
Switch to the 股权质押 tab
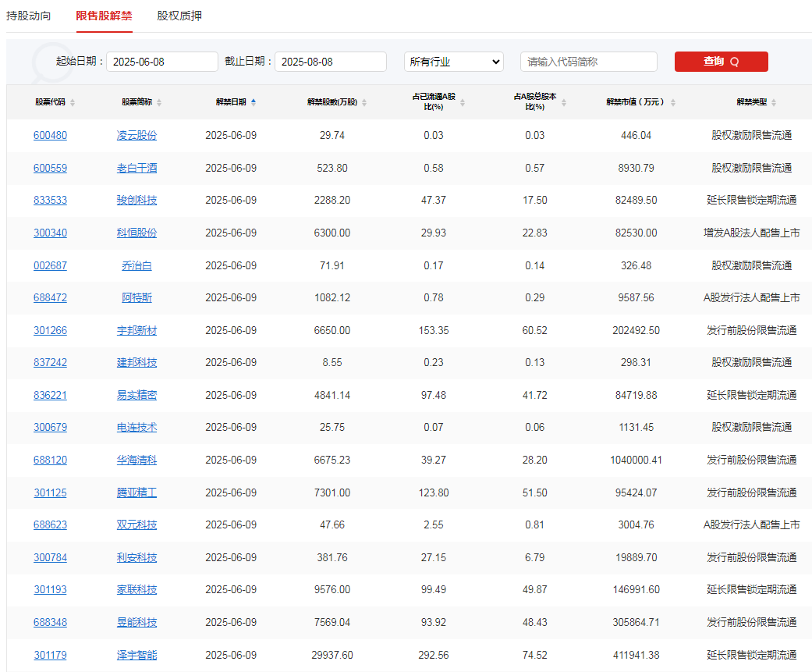(179, 16)
